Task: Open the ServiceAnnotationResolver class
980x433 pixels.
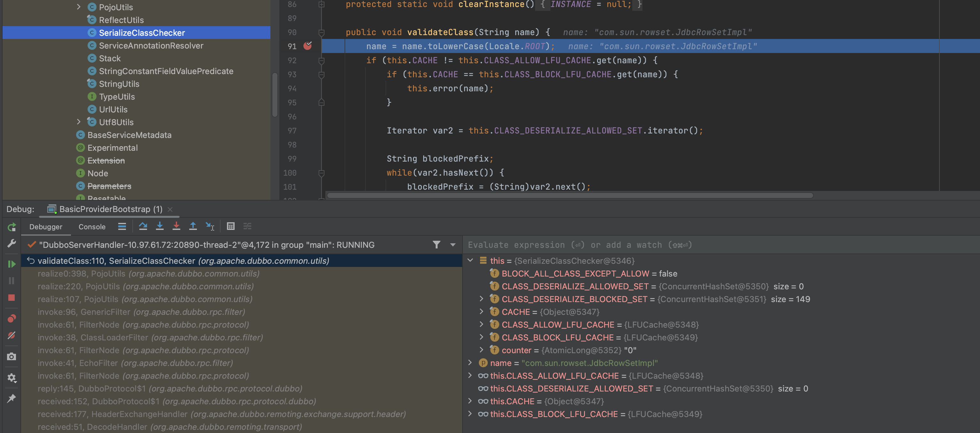Action: [151, 46]
